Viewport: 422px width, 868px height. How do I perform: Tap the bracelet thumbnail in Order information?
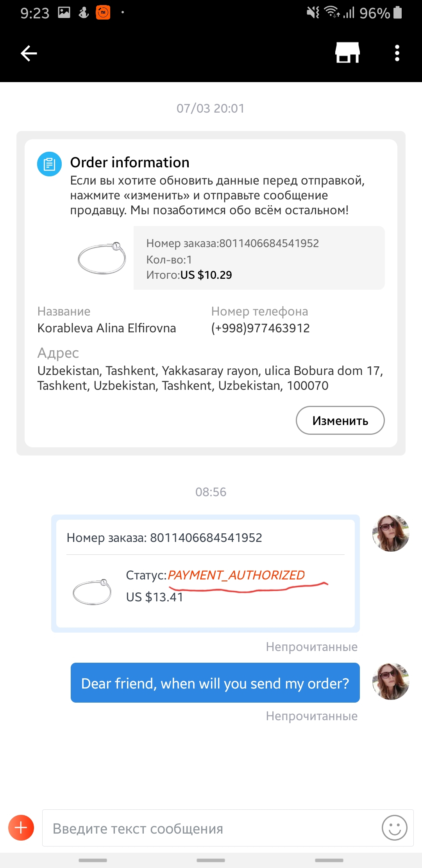click(x=102, y=258)
